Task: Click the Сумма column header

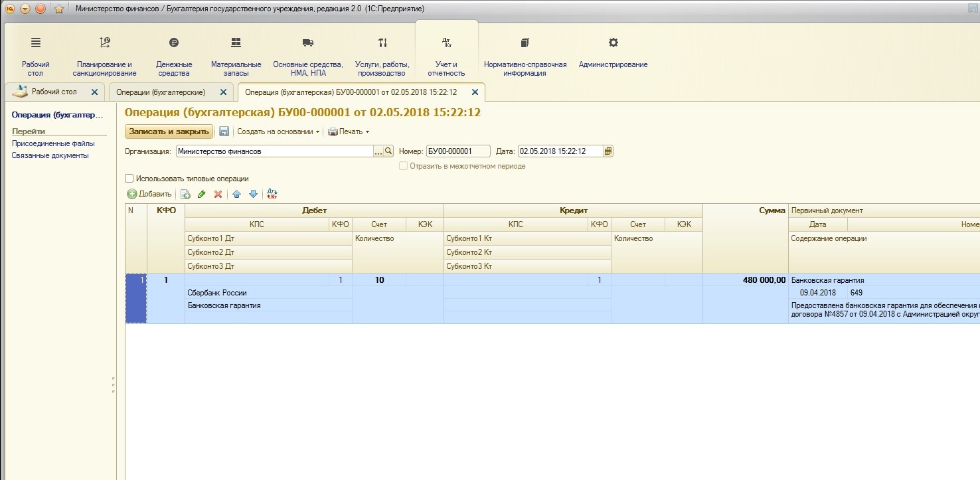Action: pyautogui.click(x=746, y=238)
